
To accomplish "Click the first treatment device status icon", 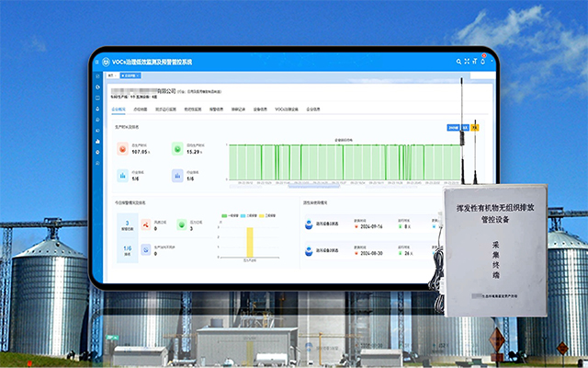I will tap(307, 224).
